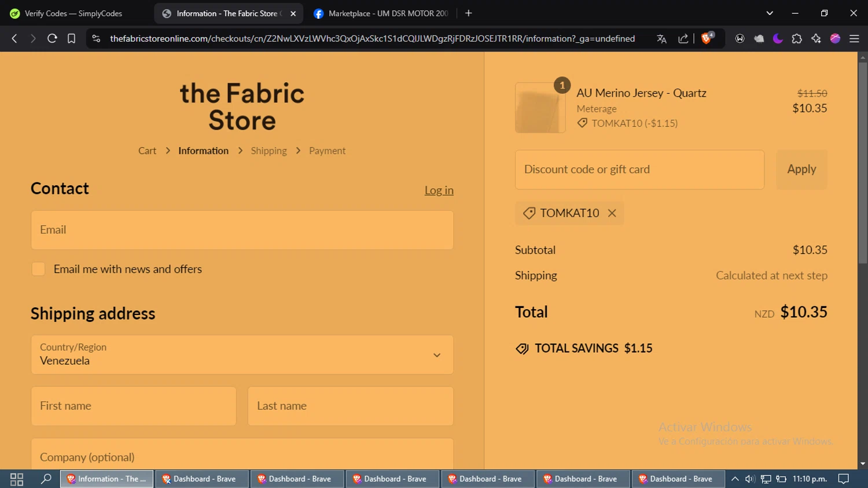Click the Subtotal $10.35 value
The height and width of the screenshot is (488, 868).
810,250
